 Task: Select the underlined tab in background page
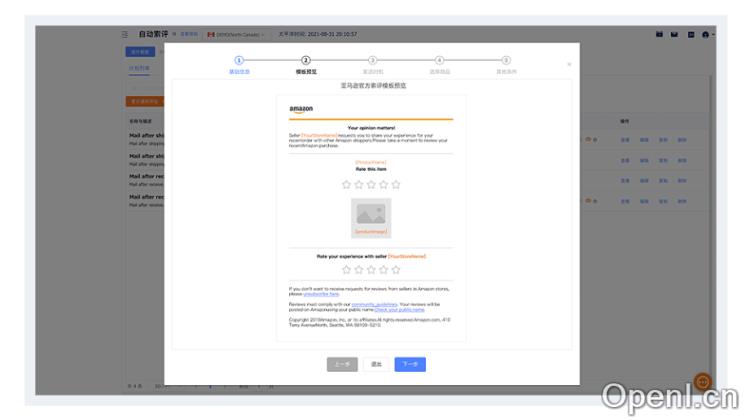pos(139,68)
